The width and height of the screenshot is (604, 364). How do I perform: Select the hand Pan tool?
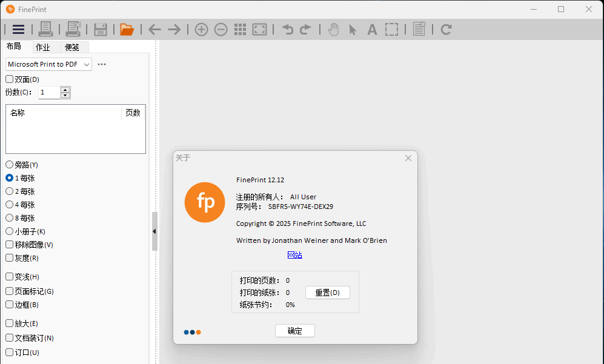coord(333,29)
